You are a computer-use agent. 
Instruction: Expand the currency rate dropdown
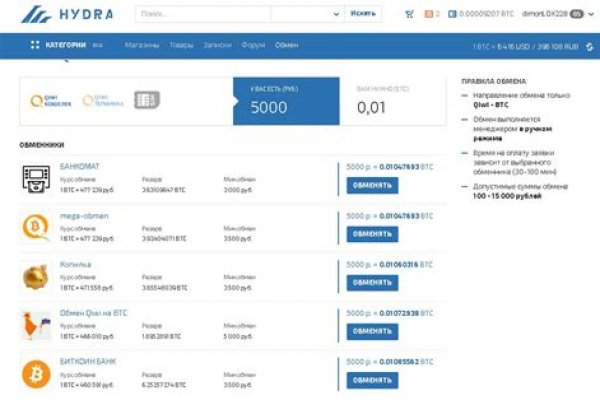(587, 46)
